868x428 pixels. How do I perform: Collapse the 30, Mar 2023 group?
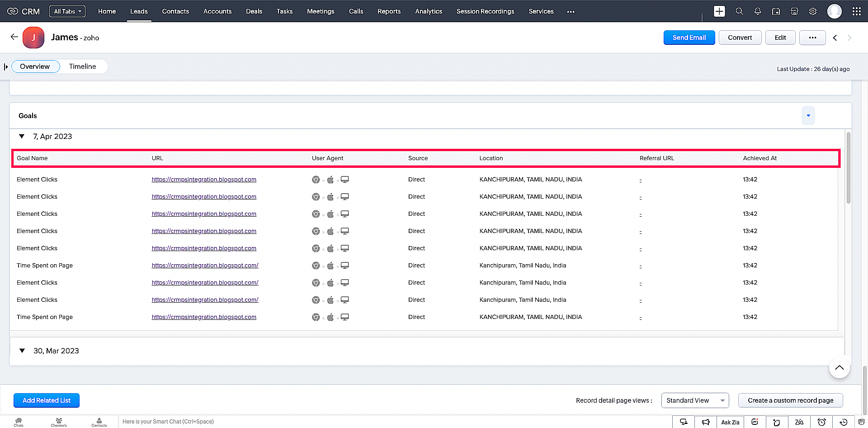pos(22,351)
